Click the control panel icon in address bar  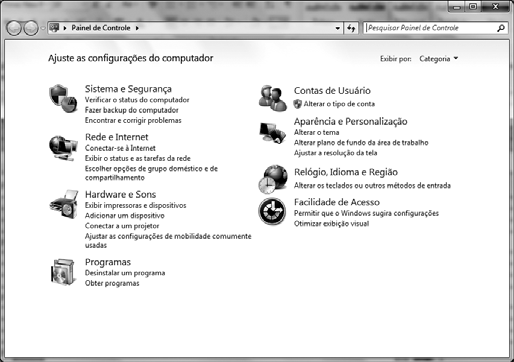[54, 28]
